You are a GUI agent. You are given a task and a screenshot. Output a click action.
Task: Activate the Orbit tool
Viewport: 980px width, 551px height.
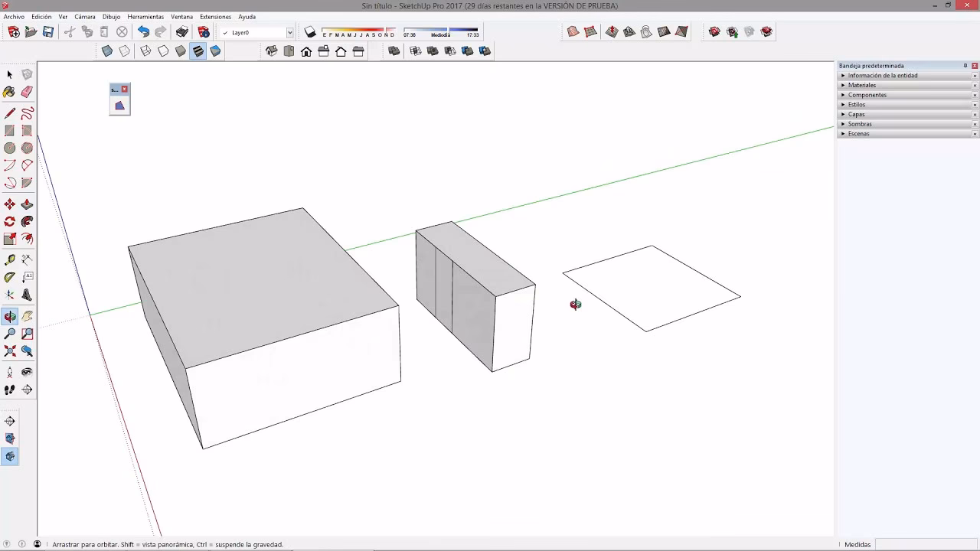(x=10, y=315)
